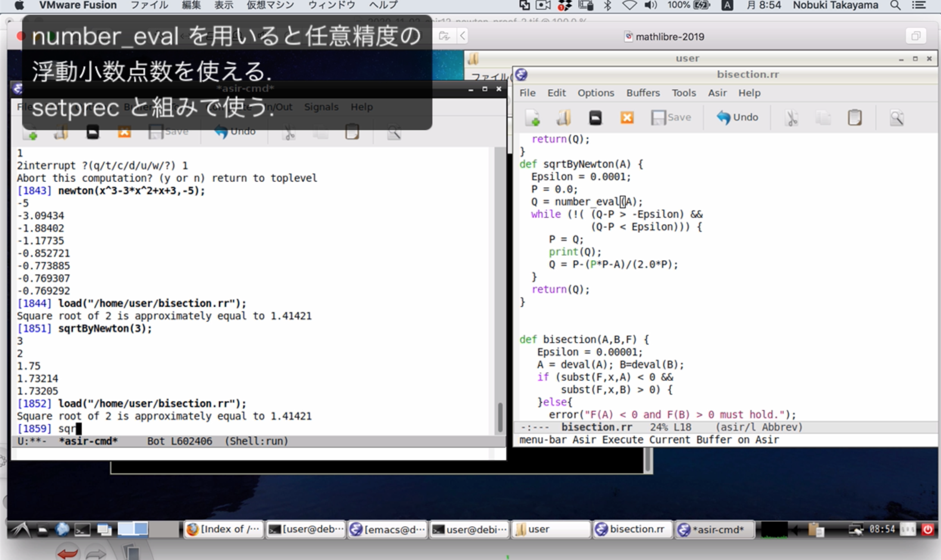Image resolution: width=941 pixels, height=560 pixels.
Task: Open Tools menu in bisection.rr window
Action: 684,93
